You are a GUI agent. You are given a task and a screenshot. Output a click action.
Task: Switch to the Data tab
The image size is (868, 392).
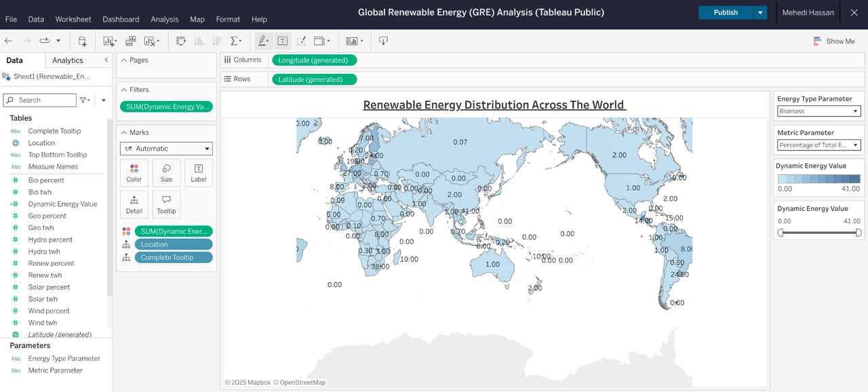point(15,60)
